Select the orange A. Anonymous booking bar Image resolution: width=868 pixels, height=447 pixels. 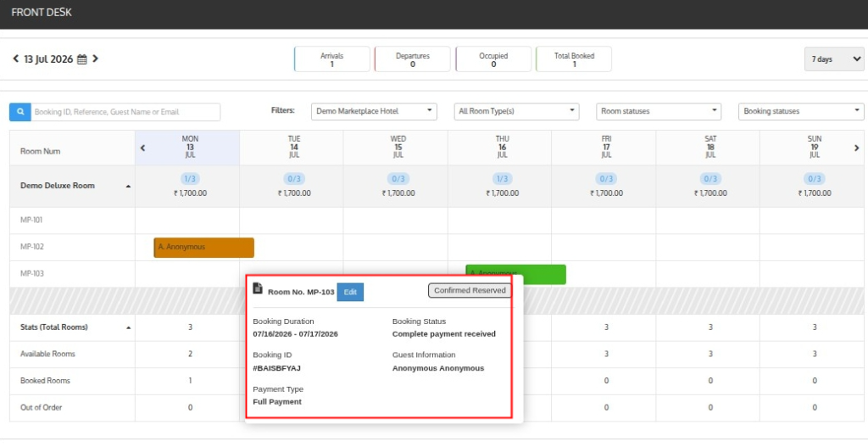pyautogui.click(x=203, y=248)
